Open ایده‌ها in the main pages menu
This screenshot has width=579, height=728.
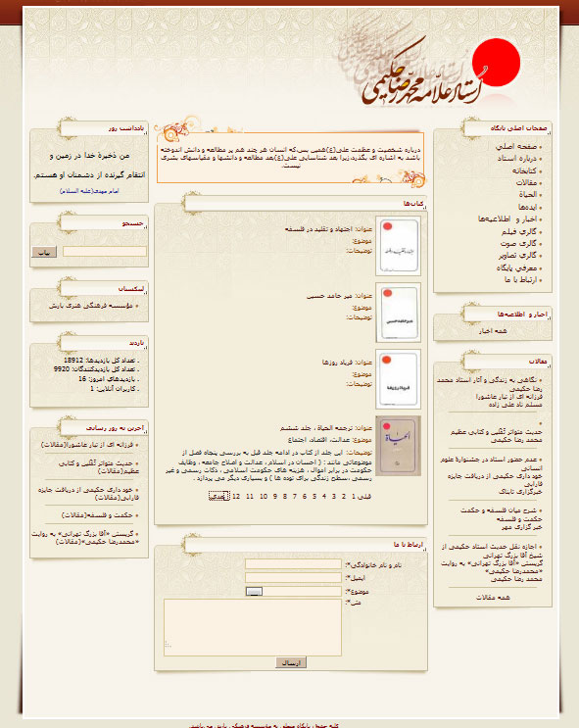528,207
